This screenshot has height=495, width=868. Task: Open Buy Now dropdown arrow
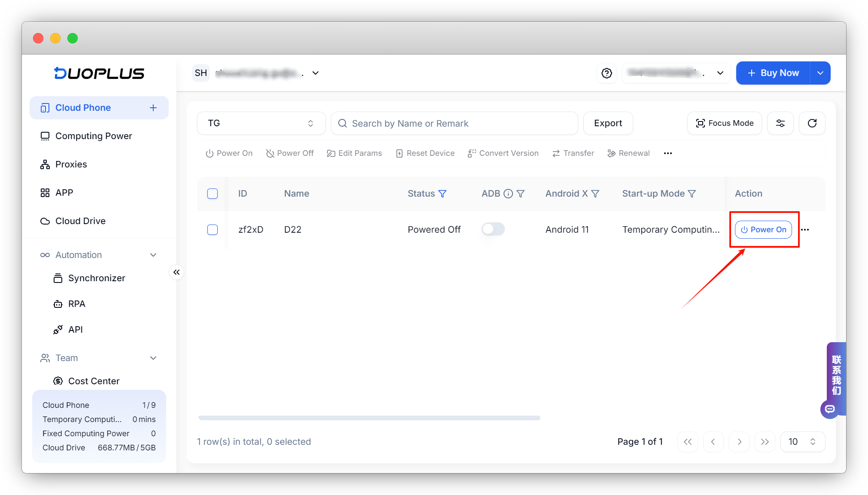coord(820,73)
